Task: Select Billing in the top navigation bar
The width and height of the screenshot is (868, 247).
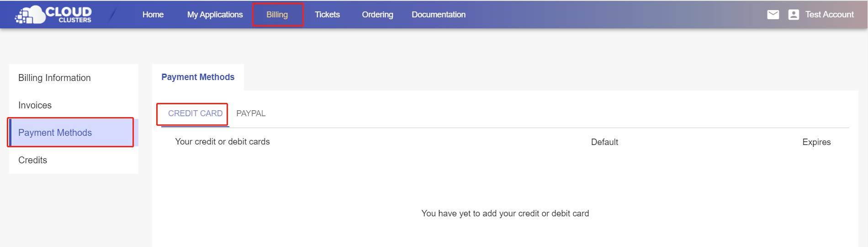Action: coord(277,15)
